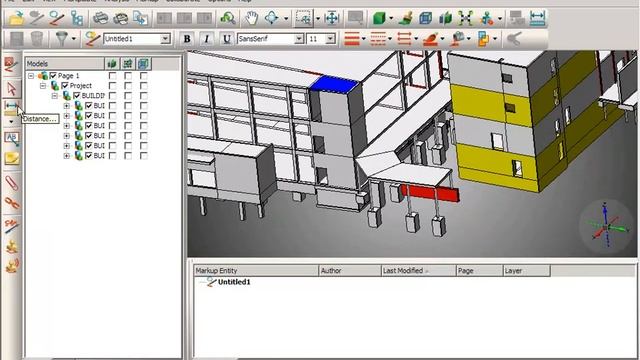This screenshot has height=360, width=640.
Task: Collapse the Page 1 tree node
Action: [x=31, y=76]
